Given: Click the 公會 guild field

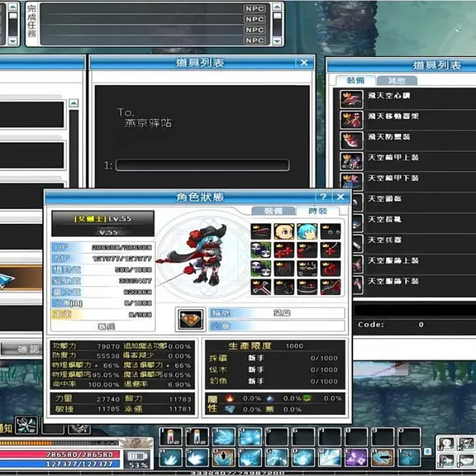Looking at the screenshot, I should click(x=277, y=326).
